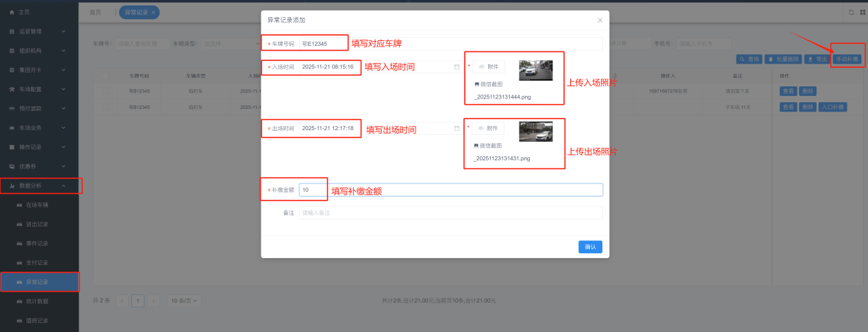This screenshot has width=868, height=332.
Task: Click the 补缴金额 input field
Action: tap(450, 190)
